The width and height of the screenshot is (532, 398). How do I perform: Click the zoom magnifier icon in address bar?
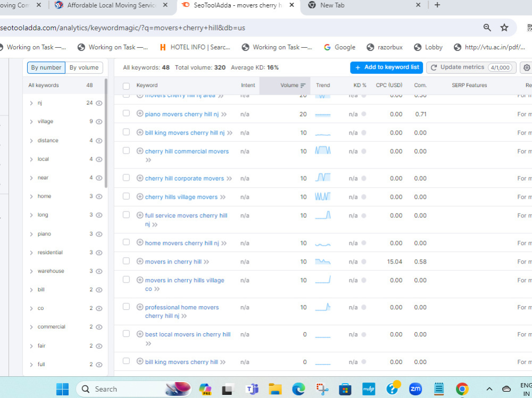pyautogui.click(x=487, y=28)
